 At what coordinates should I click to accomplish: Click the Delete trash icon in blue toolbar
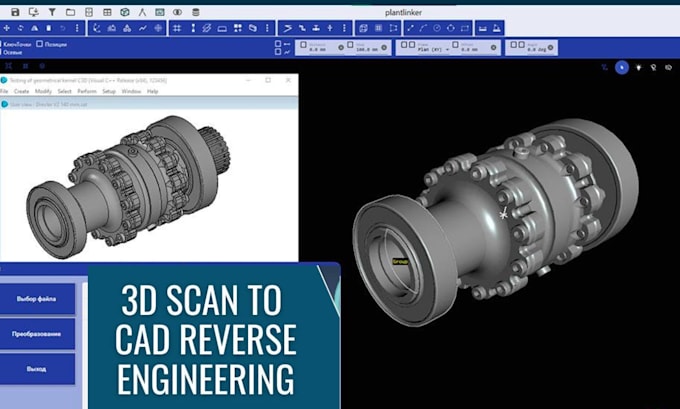point(49,28)
